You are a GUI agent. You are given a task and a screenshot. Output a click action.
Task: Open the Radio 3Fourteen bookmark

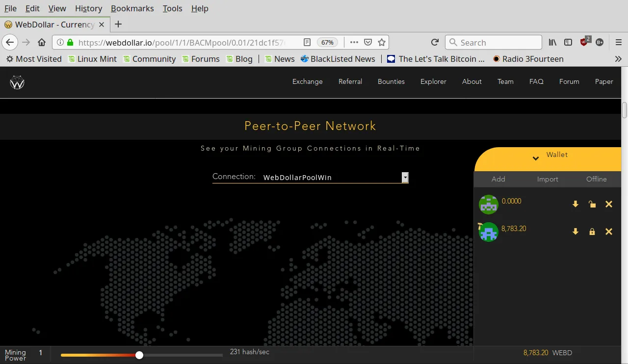click(528, 59)
